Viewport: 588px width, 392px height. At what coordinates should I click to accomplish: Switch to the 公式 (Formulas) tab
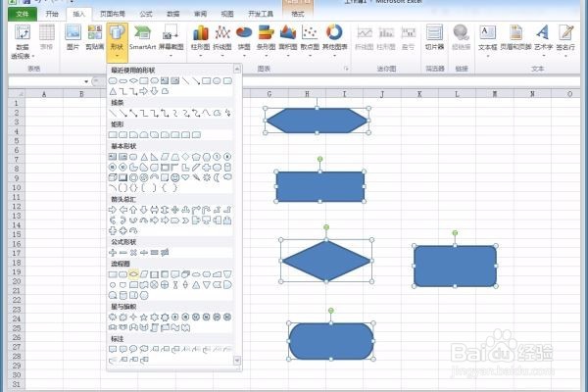point(146,14)
